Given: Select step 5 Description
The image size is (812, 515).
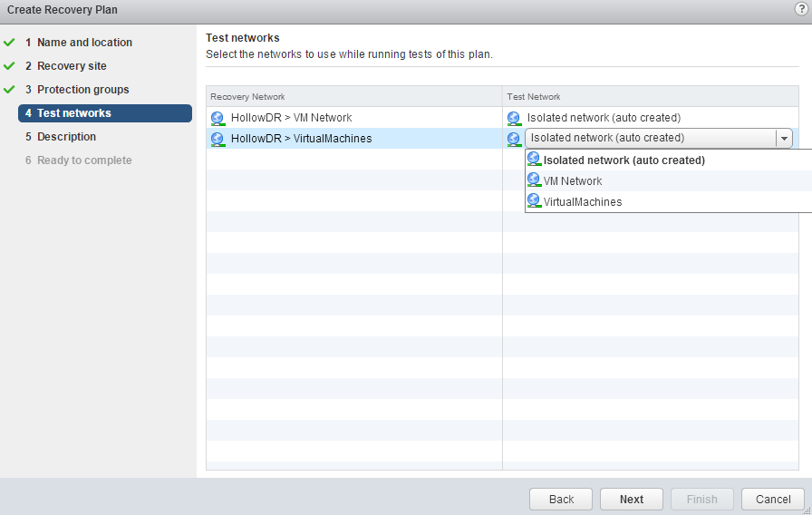Looking at the screenshot, I should (66, 137).
